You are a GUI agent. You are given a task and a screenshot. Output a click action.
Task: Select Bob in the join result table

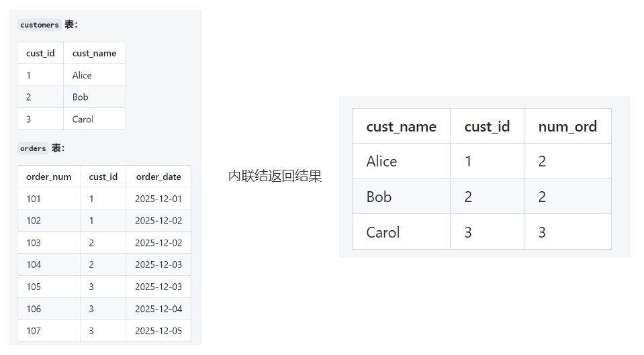coord(379,197)
